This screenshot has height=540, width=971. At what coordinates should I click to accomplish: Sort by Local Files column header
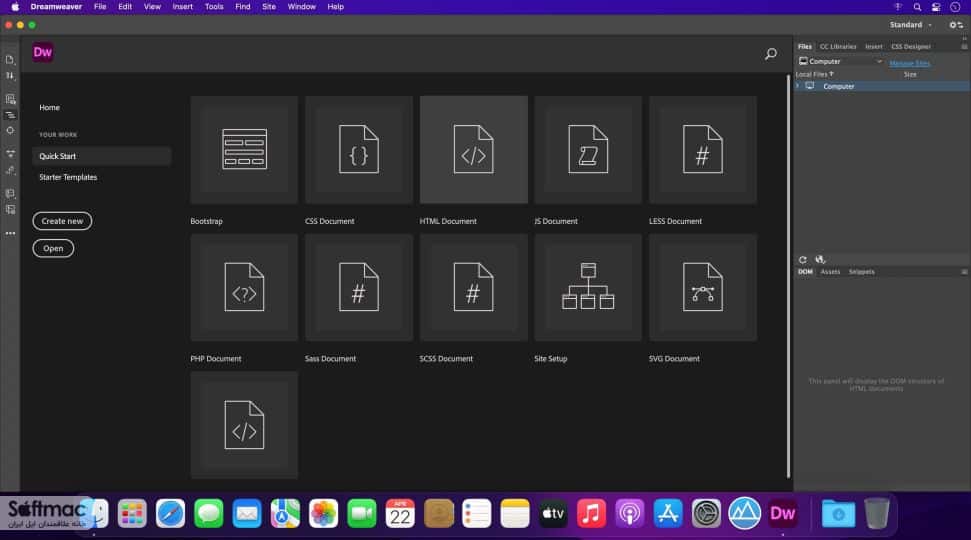click(814, 74)
